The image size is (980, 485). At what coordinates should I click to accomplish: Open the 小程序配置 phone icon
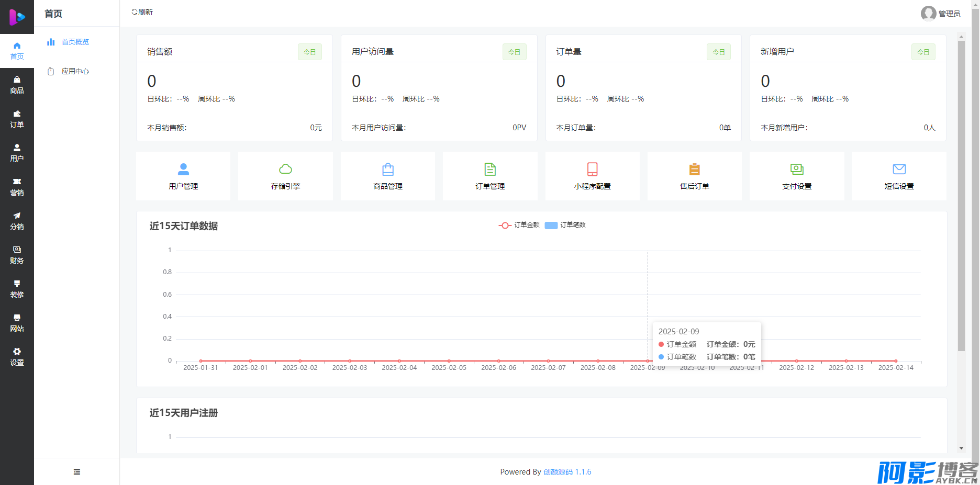592,170
